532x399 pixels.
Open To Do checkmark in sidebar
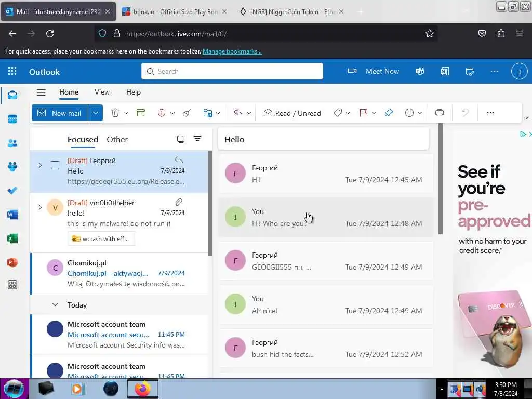(x=12, y=191)
